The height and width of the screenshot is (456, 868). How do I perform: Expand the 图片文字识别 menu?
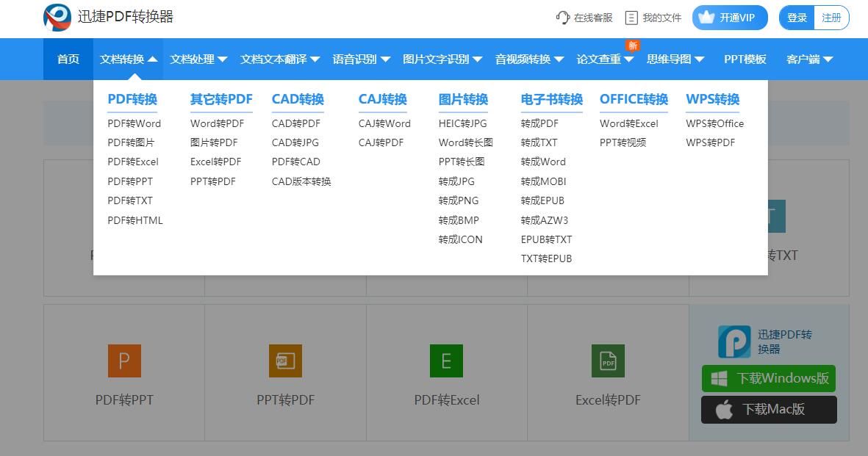442,59
